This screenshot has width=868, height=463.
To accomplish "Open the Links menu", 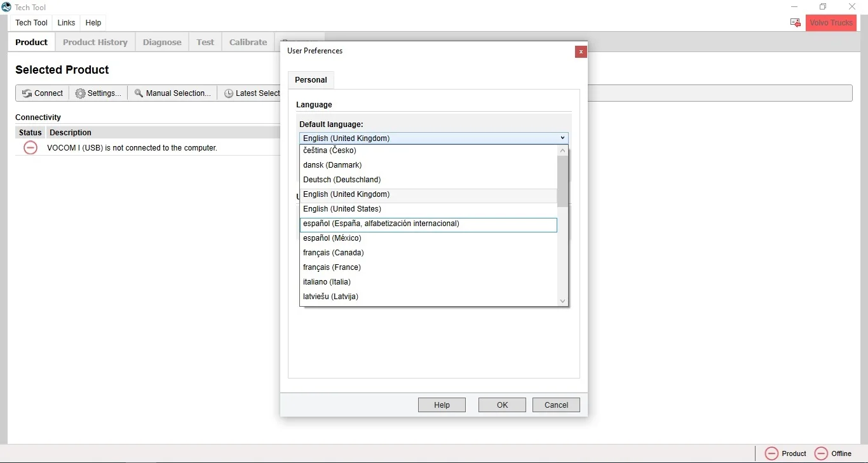I will [66, 23].
